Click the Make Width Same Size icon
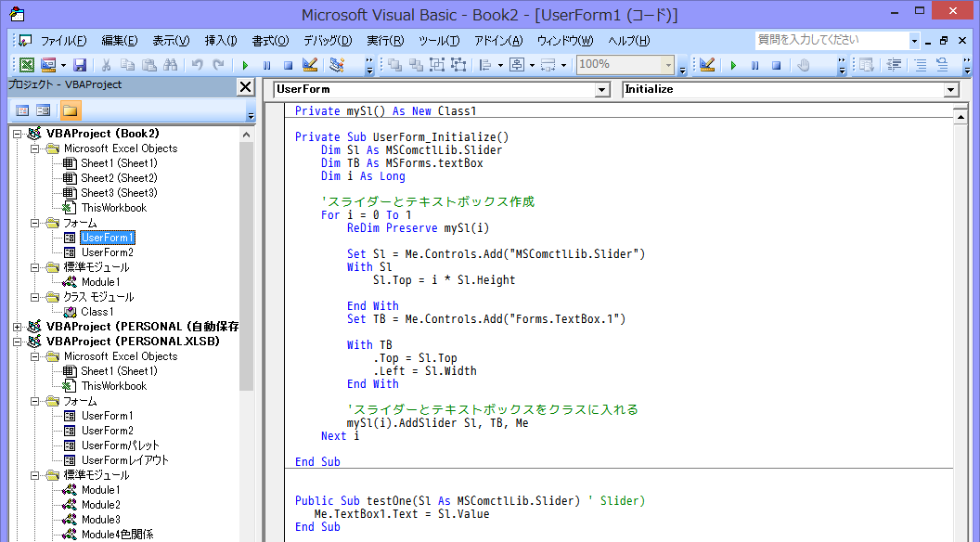 coord(548,64)
